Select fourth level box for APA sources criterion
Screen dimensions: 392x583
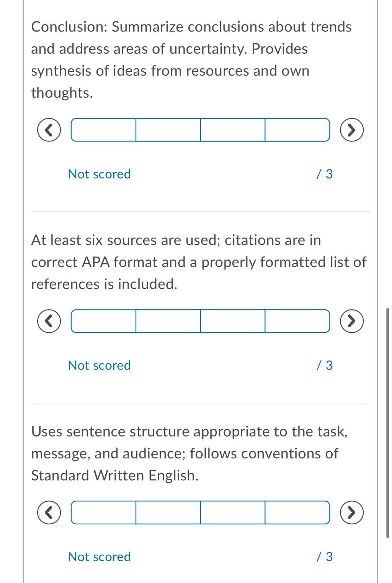(297, 321)
